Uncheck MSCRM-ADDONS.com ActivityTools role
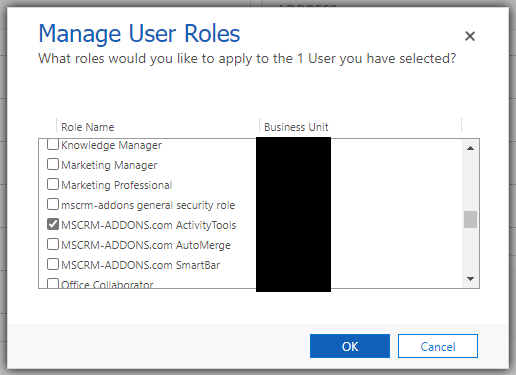This screenshot has height=375, width=516. click(x=53, y=224)
